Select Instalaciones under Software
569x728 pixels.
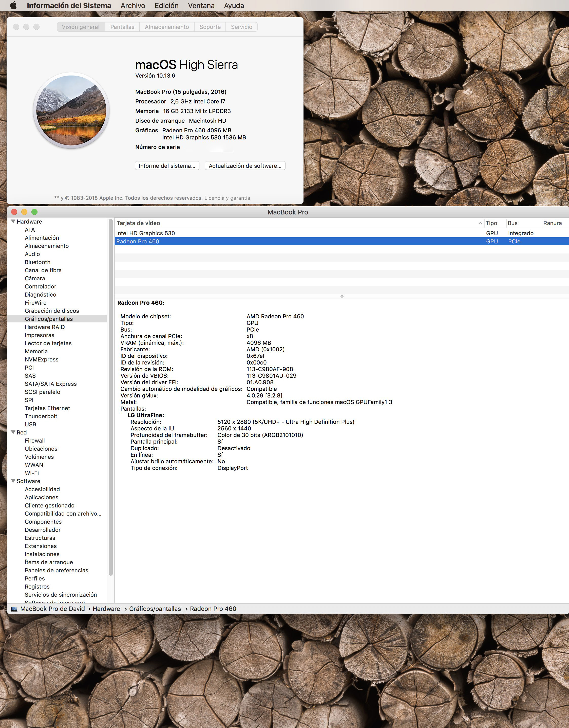42,554
